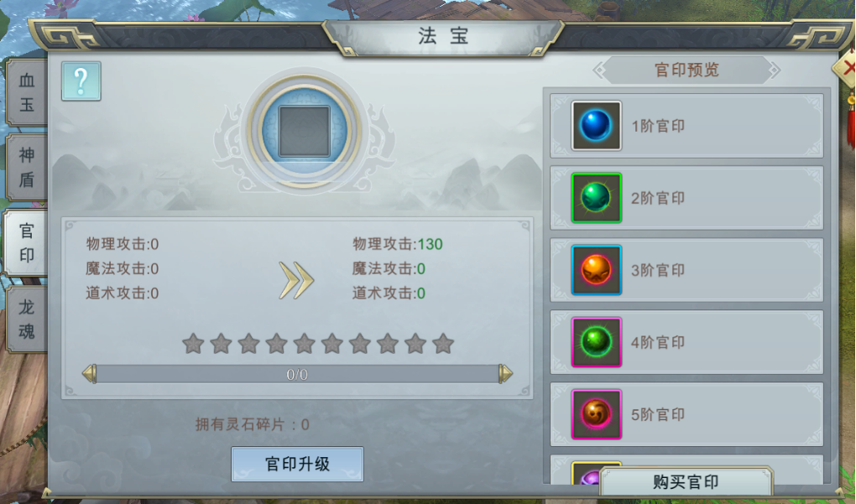Click the 0/0 progress bar
The height and width of the screenshot is (504, 856).
[297, 374]
